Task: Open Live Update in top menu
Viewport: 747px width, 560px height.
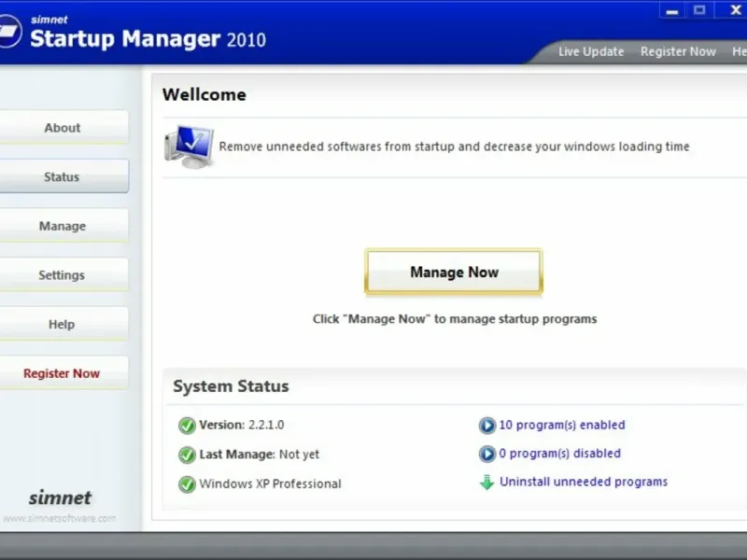Action: pos(591,51)
